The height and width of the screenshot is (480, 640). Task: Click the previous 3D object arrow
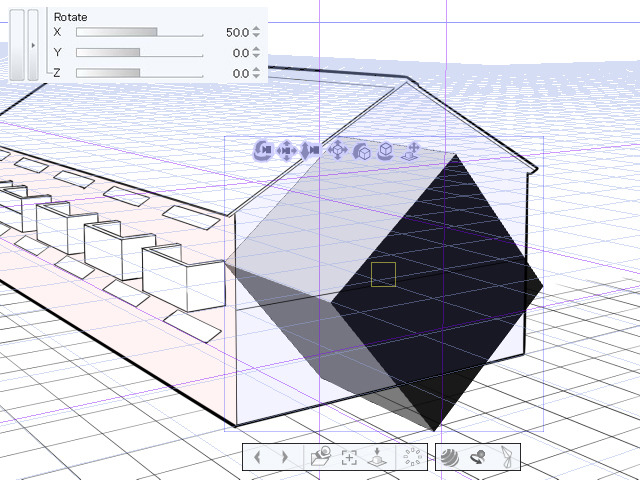[257, 457]
